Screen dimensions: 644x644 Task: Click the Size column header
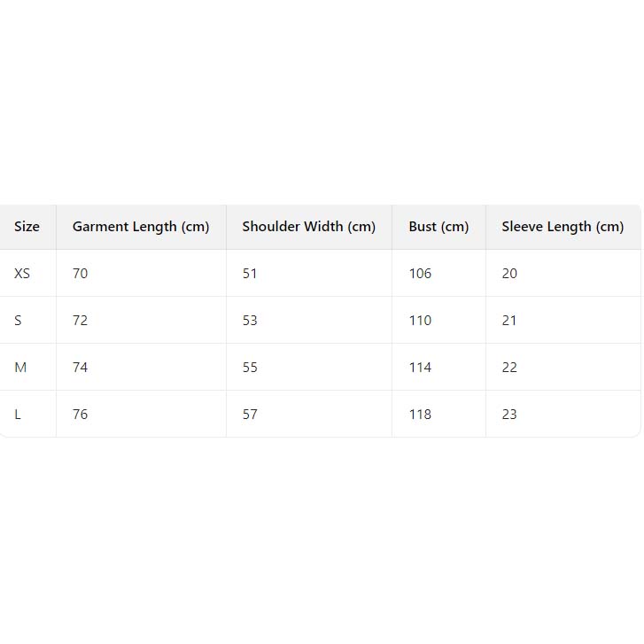pyautogui.click(x=27, y=227)
